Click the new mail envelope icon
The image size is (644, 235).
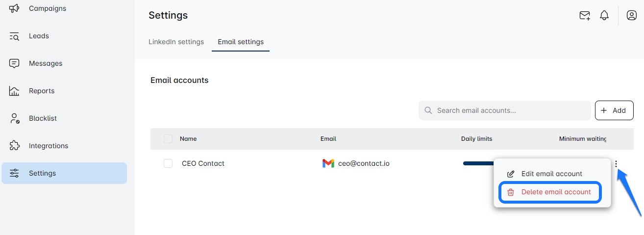(x=584, y=16)
